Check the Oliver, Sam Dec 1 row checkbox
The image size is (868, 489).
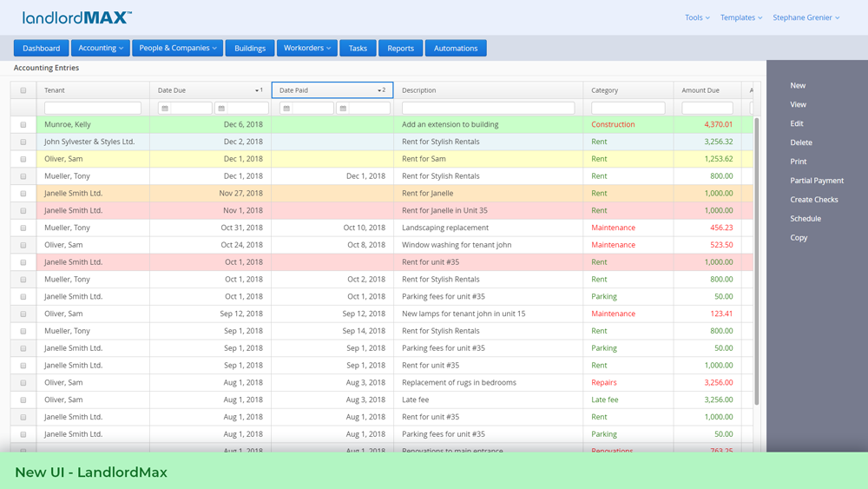pyautogui.click(x=23, y=159)
